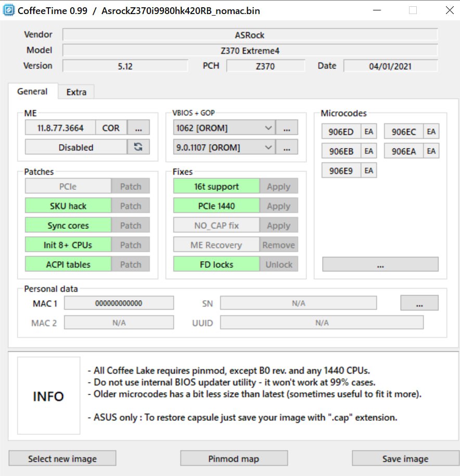Click the NO_CAP fix label
The width and height of the screenshot is (460, 476).
click(x=216, y=225)
